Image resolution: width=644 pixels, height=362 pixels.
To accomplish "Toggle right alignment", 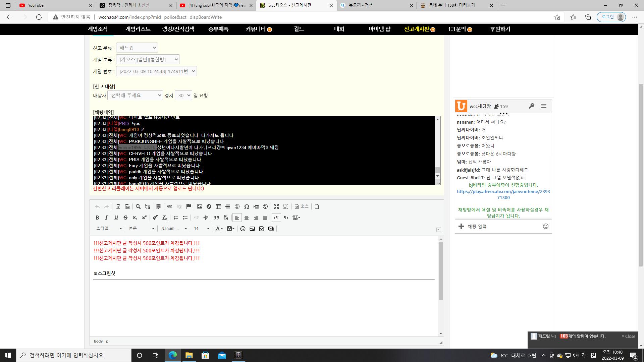I will click(256, 218).
